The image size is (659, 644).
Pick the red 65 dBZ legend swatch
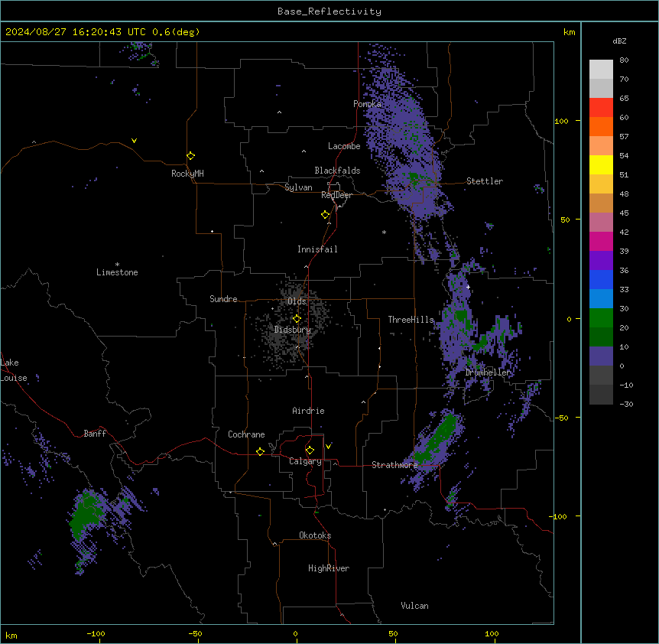point(601,107)
